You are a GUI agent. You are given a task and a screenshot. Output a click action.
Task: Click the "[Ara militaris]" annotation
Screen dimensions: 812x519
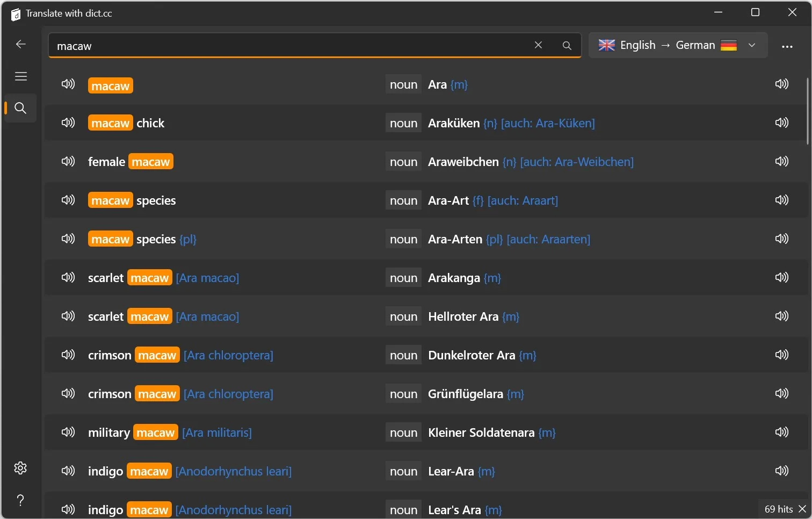[217, 432]
